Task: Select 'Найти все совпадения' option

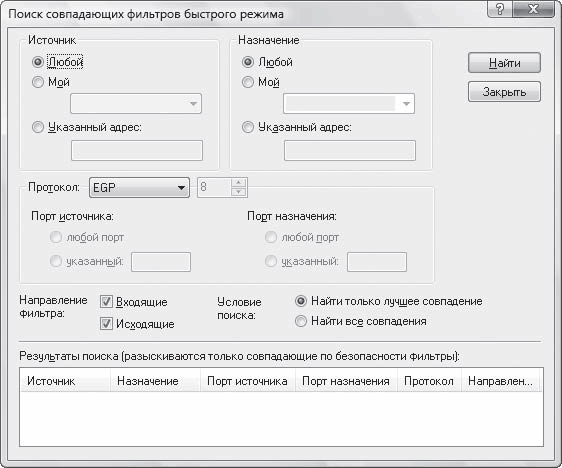Action: (x=301, y=321)
